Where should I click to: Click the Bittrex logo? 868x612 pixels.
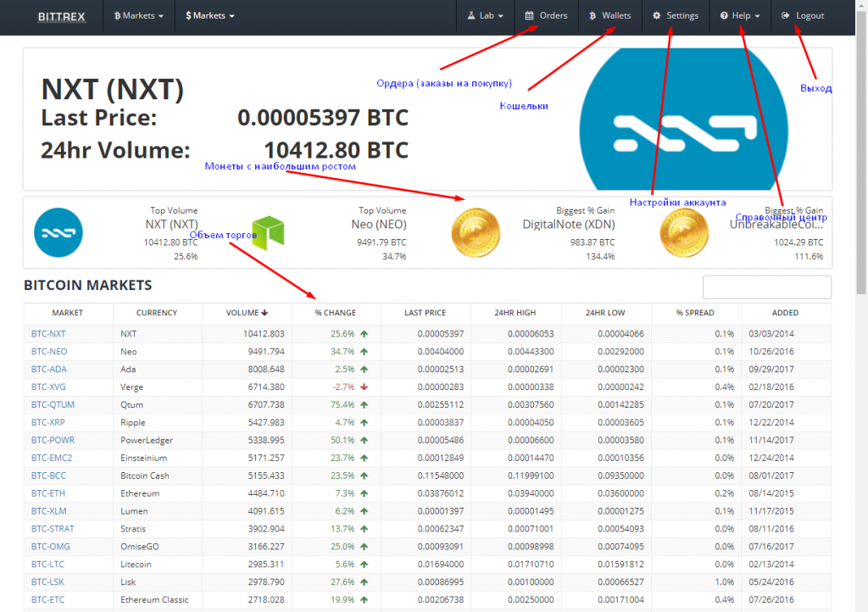[x=61, y=17]
